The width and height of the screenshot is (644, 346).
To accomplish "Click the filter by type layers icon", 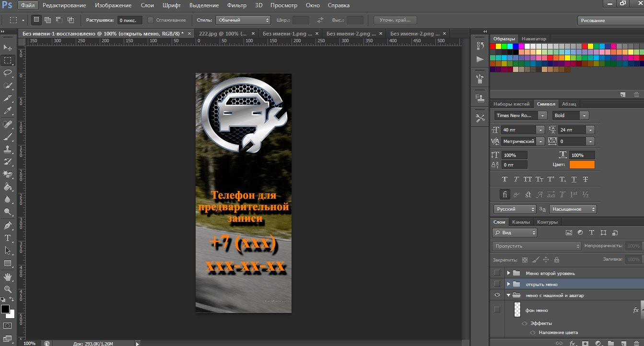I will click(x=591, y=232).
